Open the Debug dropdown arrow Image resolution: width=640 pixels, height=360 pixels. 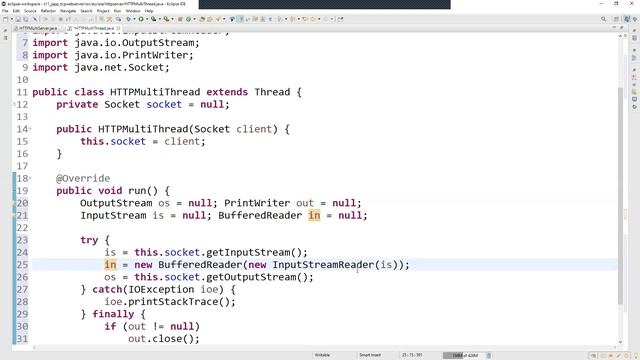click(x=134, y=19)
